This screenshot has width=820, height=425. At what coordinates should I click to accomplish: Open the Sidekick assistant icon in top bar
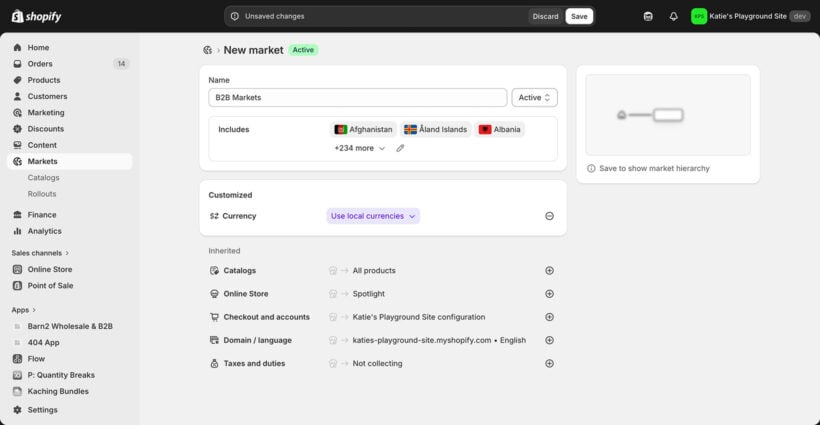(648, 16)
